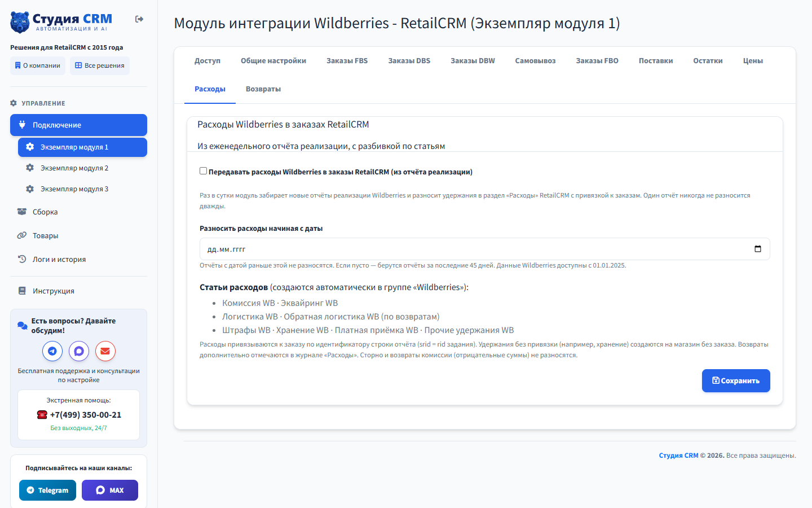Go to the Товары sidebar section

(x=78, y=235)
